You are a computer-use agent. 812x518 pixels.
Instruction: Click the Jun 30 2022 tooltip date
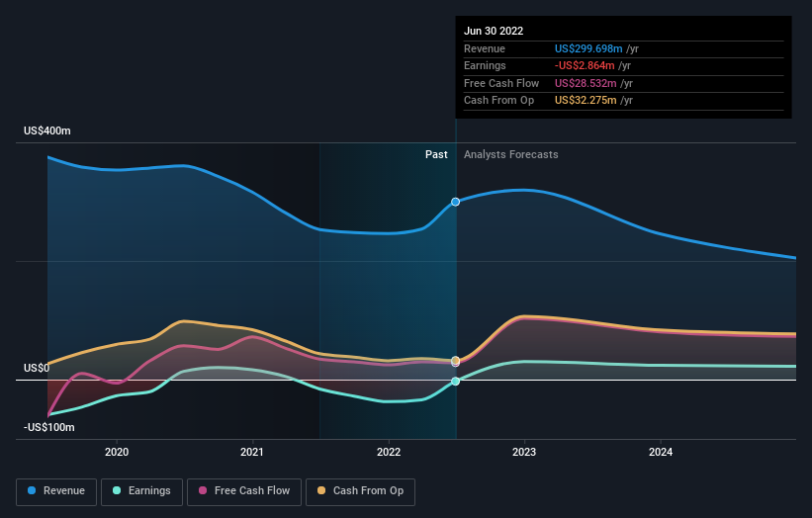click(494, 31)
